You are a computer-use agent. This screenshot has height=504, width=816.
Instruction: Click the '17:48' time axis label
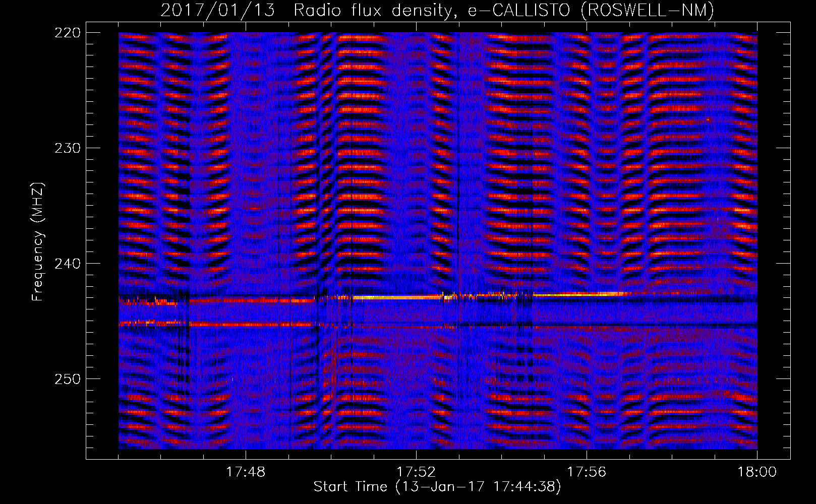tap(246, 472)
